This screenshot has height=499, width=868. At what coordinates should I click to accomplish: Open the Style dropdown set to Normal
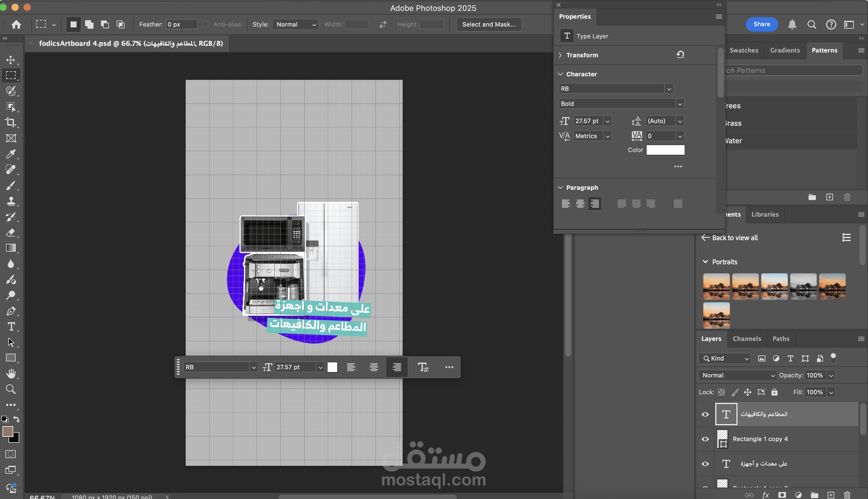pos(295,24)
